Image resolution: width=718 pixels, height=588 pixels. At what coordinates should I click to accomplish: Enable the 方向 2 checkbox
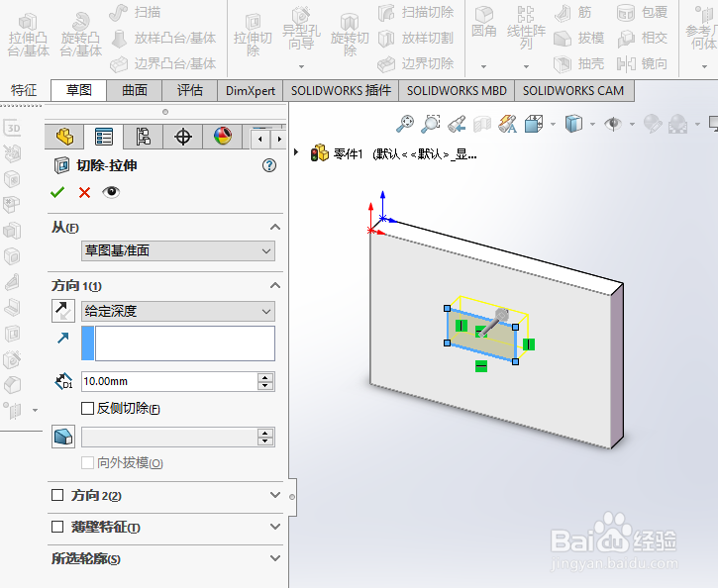click(57, 495)
